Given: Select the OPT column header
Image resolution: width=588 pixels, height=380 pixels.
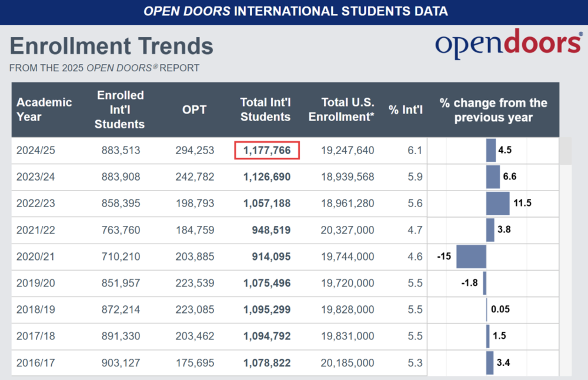Looking at the screenshot, I should tap(195, 109).
